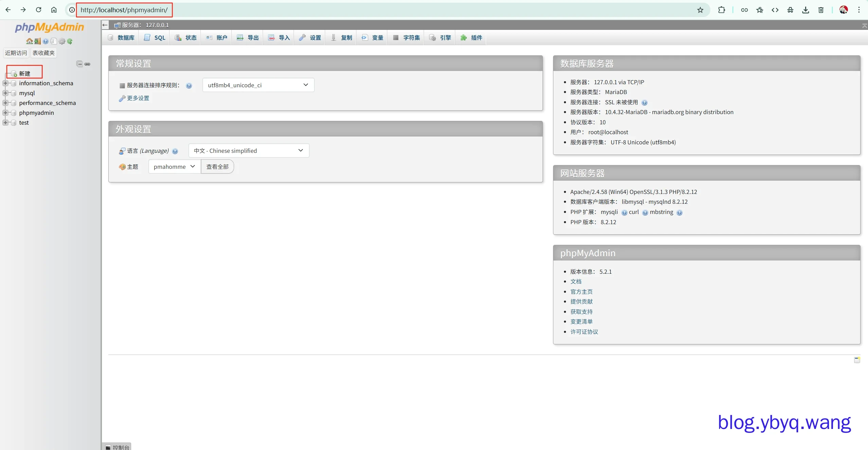Open 中文 - Chinese simplified language dropdown
Viewport: 868px width, 450px height.
[x=249, y=150]
